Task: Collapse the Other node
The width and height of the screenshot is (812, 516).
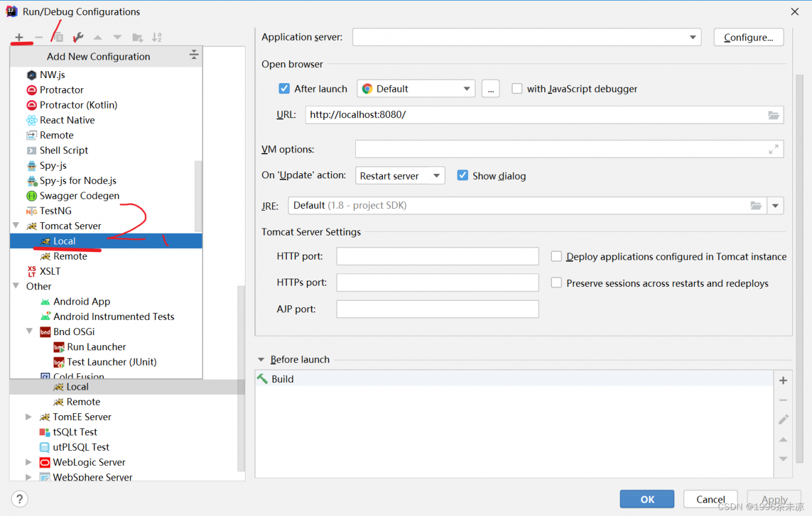Action: click(x=16, y=286)
